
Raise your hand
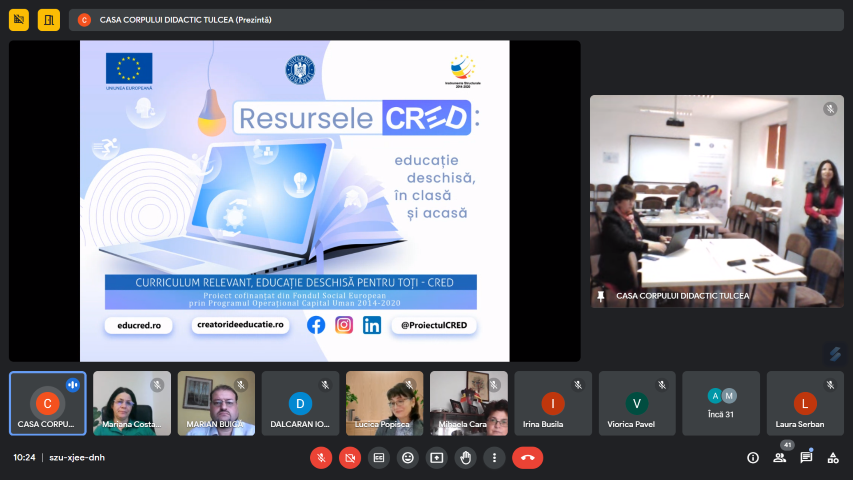coord(465,457)
